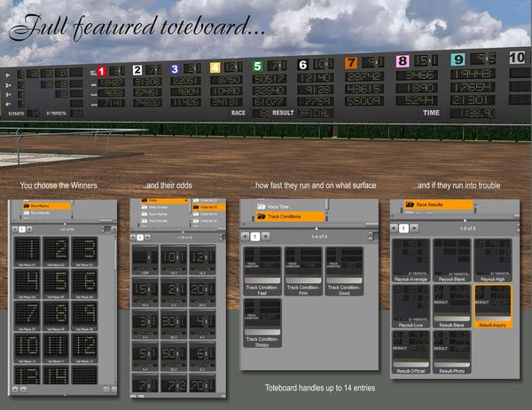Select the 7:2 odds thumbnail
The image size is (532, 410).
click(x=174, y=383)
